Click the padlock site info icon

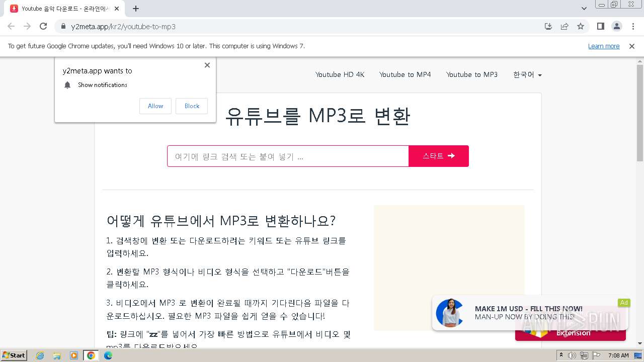(63, 26)
